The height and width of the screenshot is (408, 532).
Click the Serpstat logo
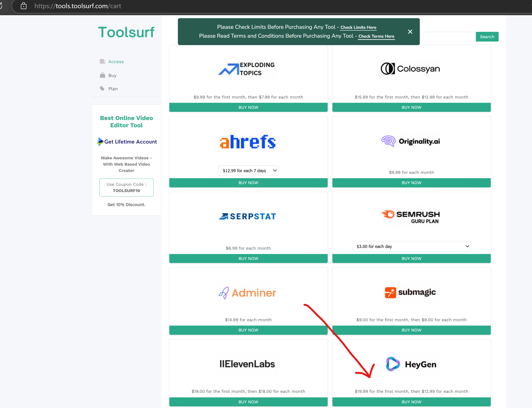pos(248,216)
